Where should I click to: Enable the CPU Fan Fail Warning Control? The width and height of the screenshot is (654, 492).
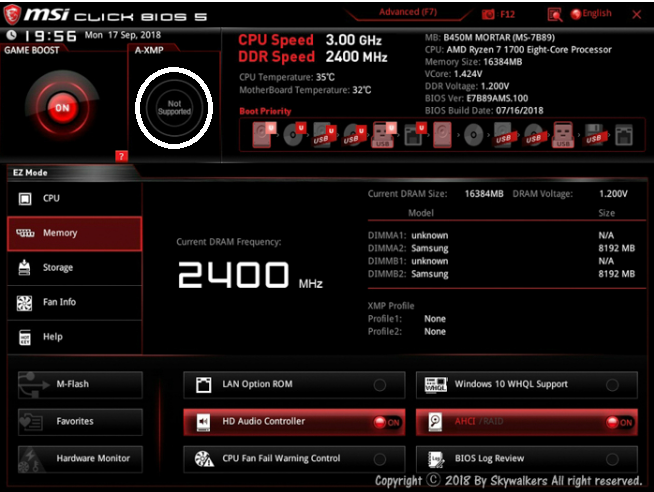pyautogui.click(x=380, y=459)
